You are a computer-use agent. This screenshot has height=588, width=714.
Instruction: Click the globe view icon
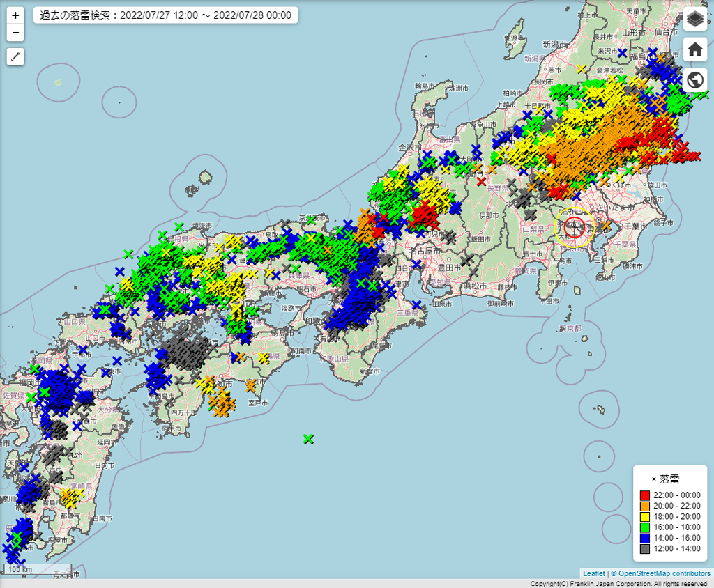click(x=694, y=79)
